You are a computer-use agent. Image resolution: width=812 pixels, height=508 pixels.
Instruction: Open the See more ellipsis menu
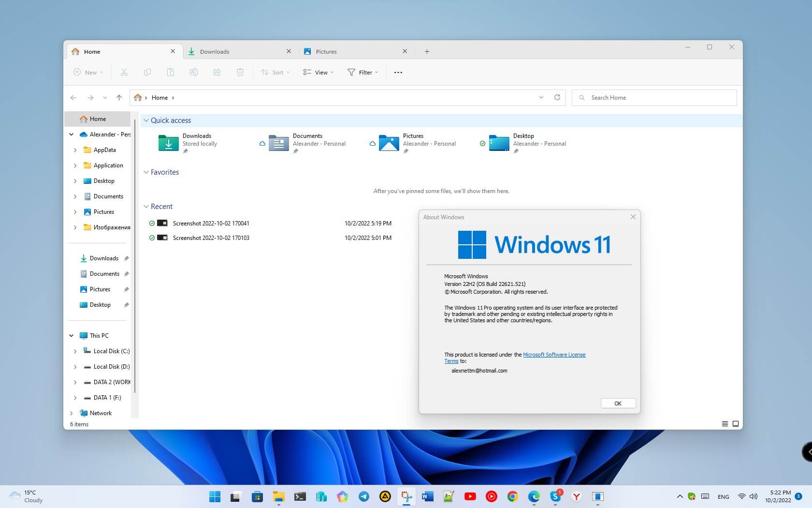[398, 73]
